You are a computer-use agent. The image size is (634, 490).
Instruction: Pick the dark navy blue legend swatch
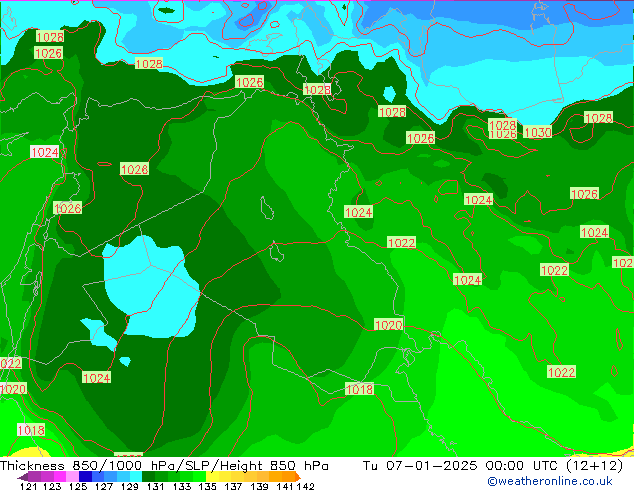pos(84,476)
